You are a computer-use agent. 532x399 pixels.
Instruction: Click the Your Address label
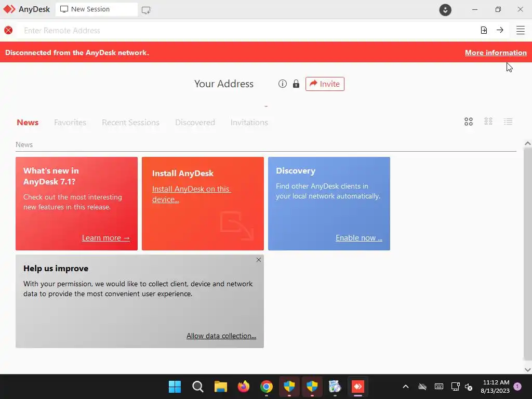224,84
